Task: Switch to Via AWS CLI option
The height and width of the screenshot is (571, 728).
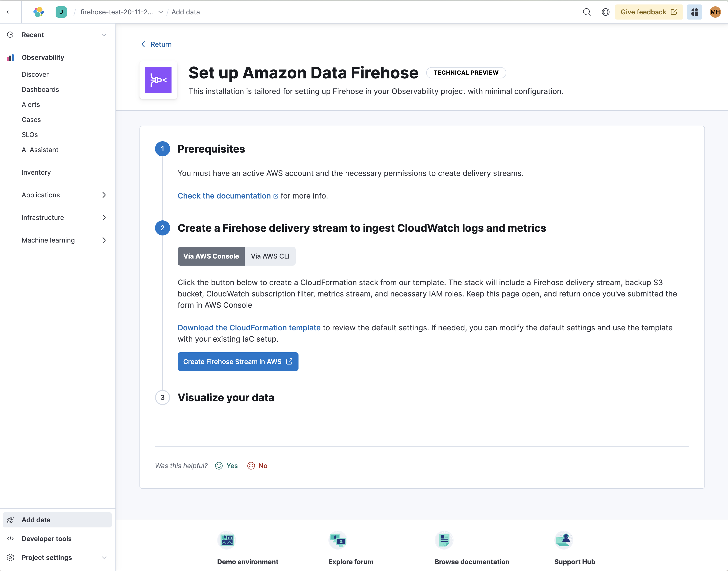Action: (x=270, y=256)
